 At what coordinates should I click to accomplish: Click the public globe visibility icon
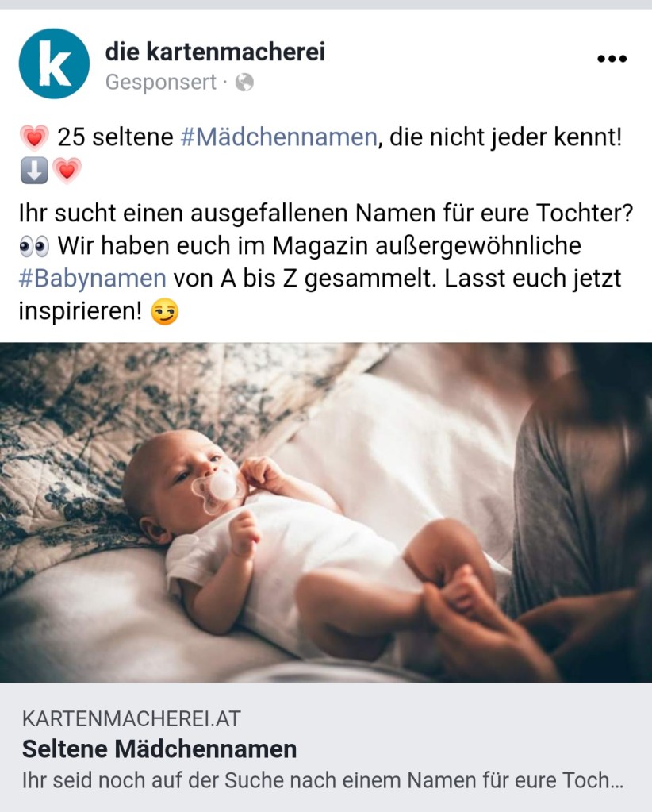[x=244, y=83]
